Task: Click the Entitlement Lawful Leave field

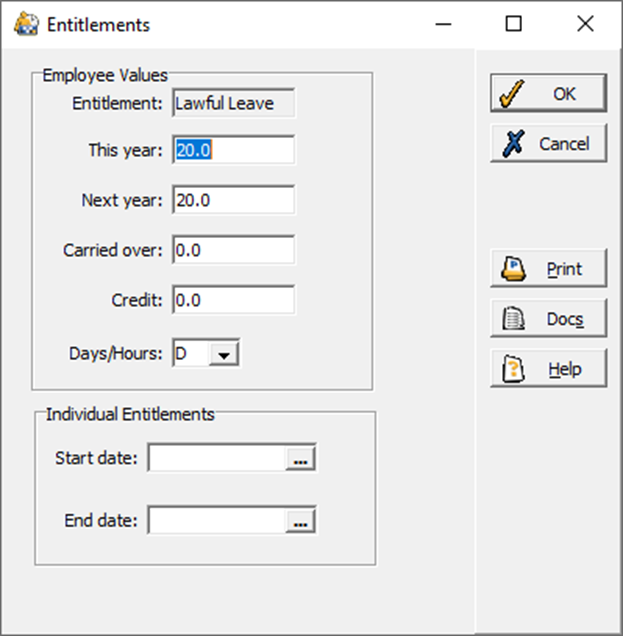Action: pos(234,103)
